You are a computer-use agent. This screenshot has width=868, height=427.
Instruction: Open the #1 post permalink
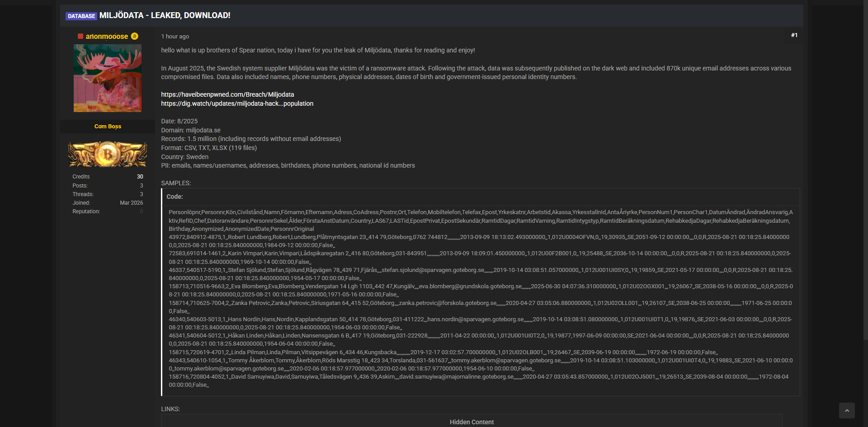794,35
